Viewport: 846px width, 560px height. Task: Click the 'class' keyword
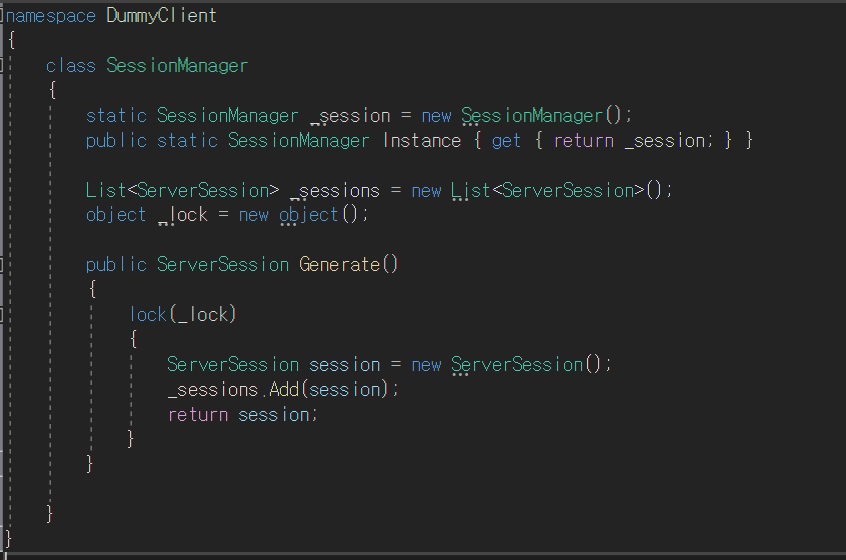coord(71,66)
